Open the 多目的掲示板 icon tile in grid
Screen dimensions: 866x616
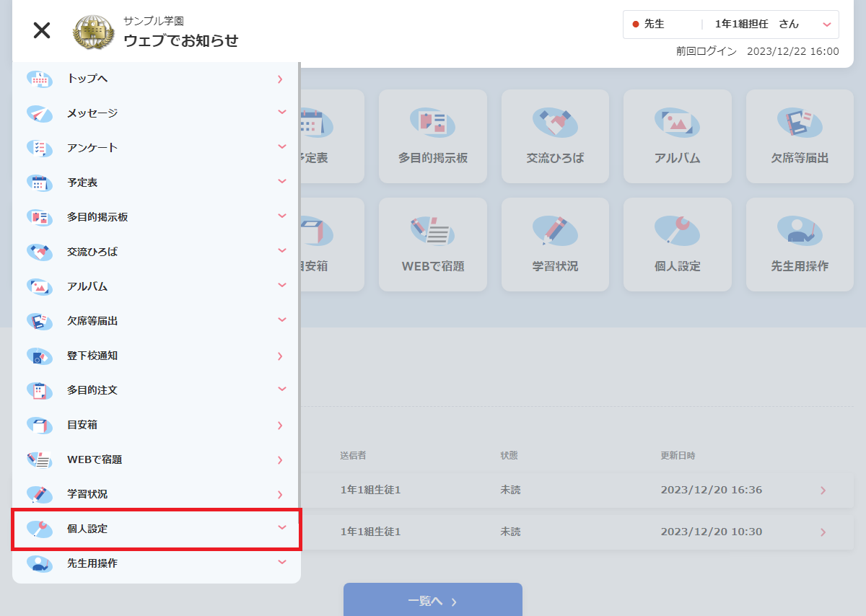[x=432, y=136]
